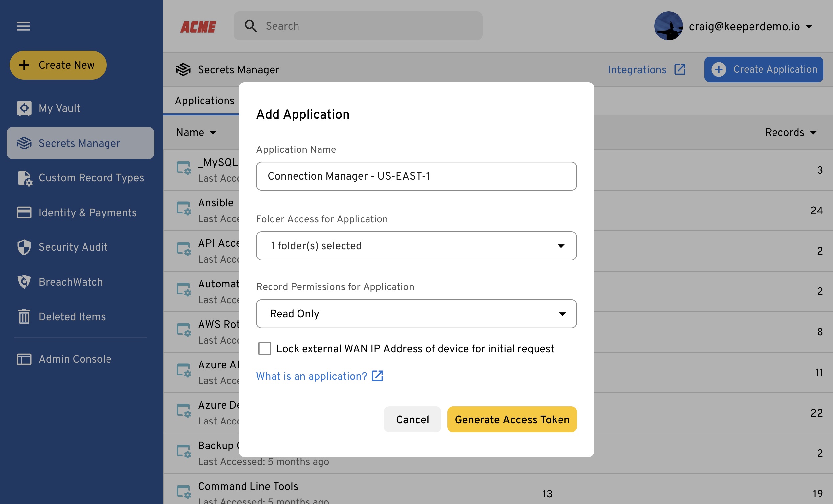Open Deleted Items trash icon
The width and height of the screenshot is (833, 504).
click(24, 316)
